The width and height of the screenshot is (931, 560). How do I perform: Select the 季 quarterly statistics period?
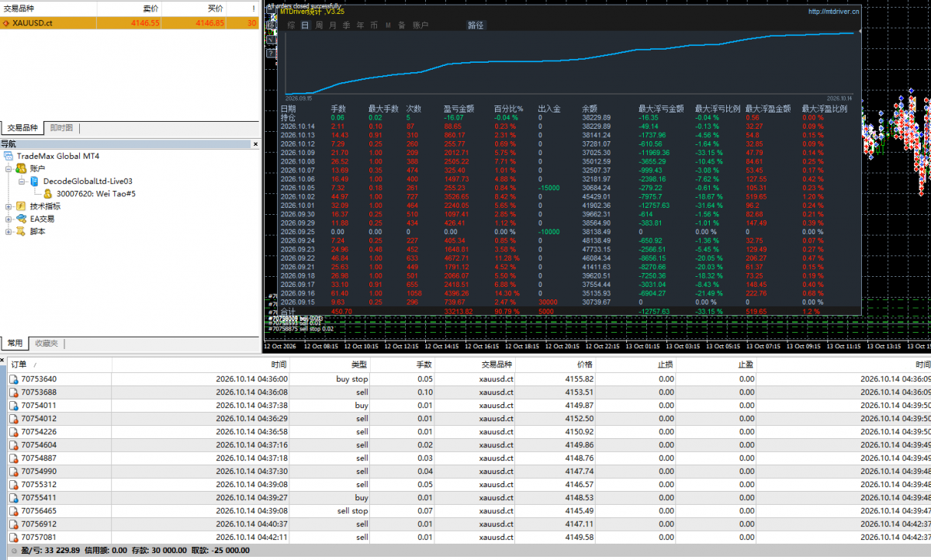346,26
